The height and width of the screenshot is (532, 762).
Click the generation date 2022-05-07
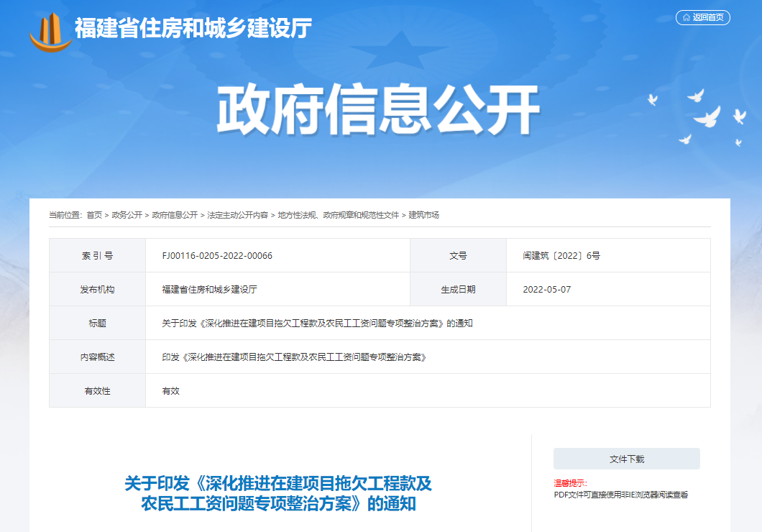tap(547, 290)
